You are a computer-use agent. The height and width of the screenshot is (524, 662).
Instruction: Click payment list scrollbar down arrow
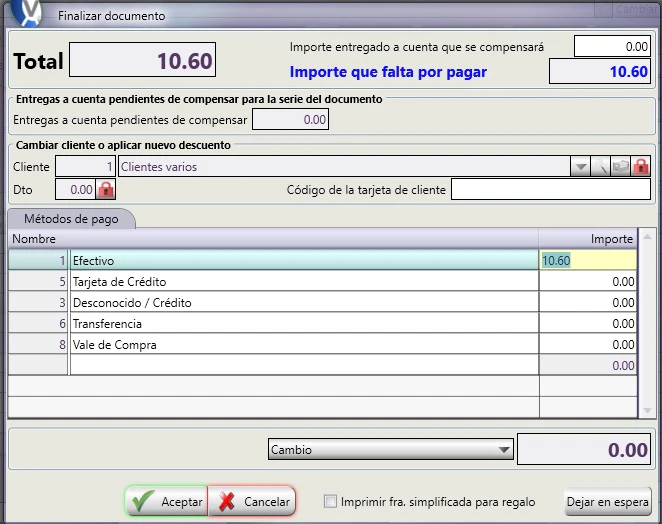click(647, 410)
